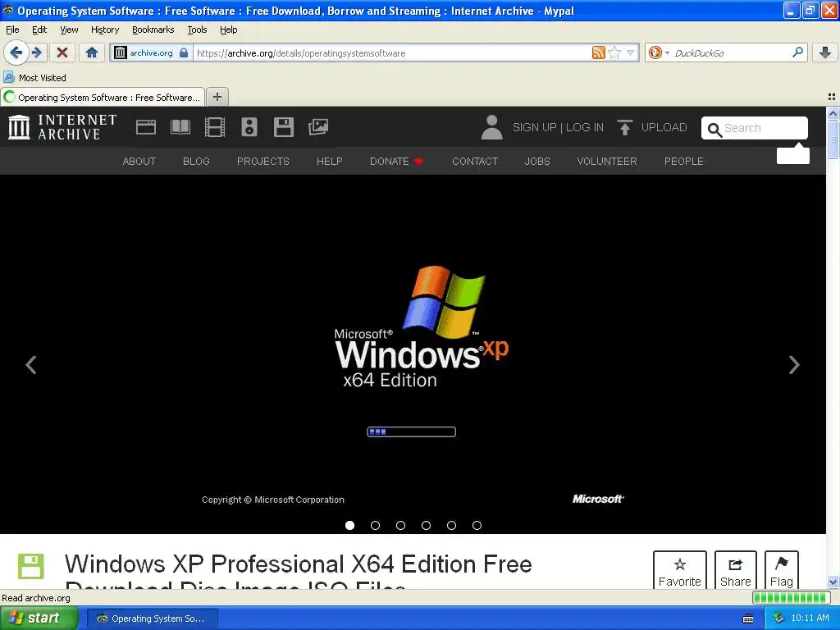The height and width of the screenshot is (630, 840).
Task: Open the View menu
Action: pyautogui.click(x=69, y=30)
